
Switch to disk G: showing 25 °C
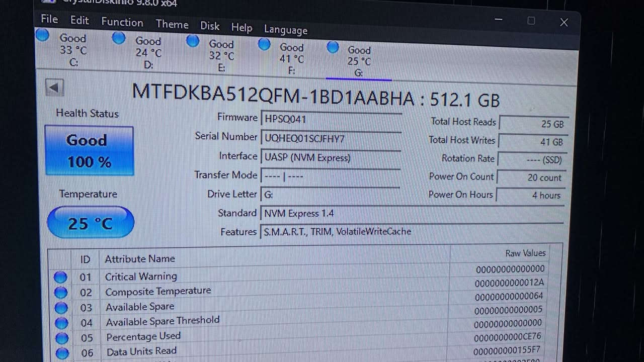point(359,62)
